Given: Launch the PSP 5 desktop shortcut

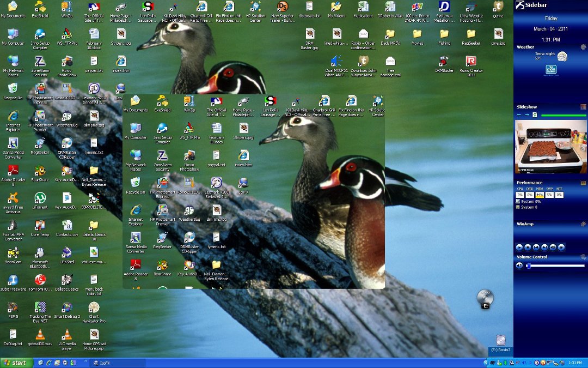Looking at the screenshot, I should tap(13, 307).
